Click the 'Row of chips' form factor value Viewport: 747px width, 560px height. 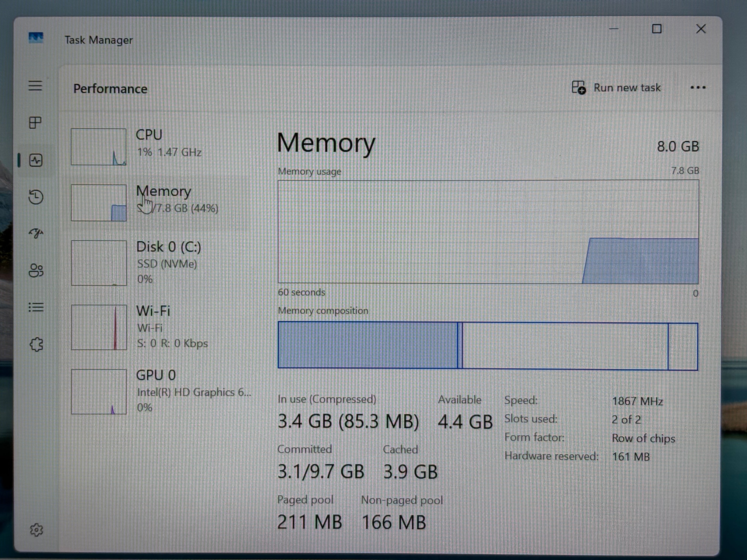643,438
